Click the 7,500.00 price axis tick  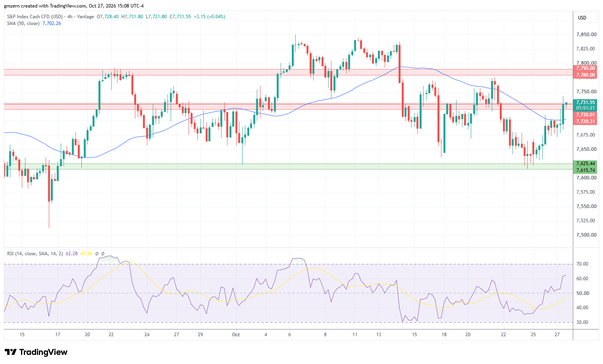[586, 235]
